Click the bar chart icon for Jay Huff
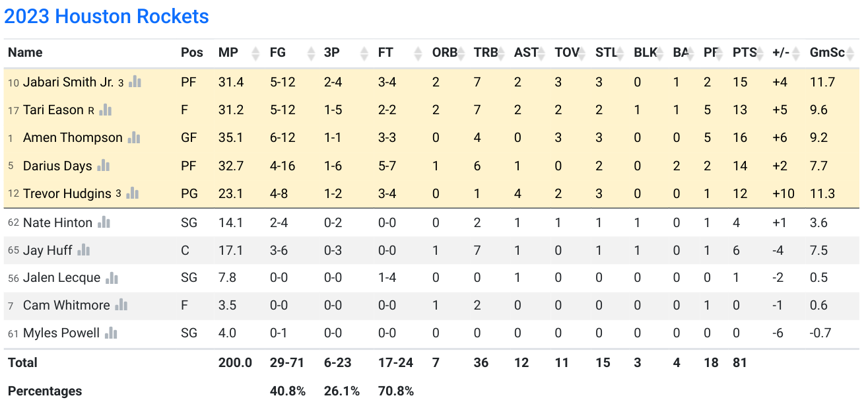This screenshot has width=868, height=404. coord(84,250)
